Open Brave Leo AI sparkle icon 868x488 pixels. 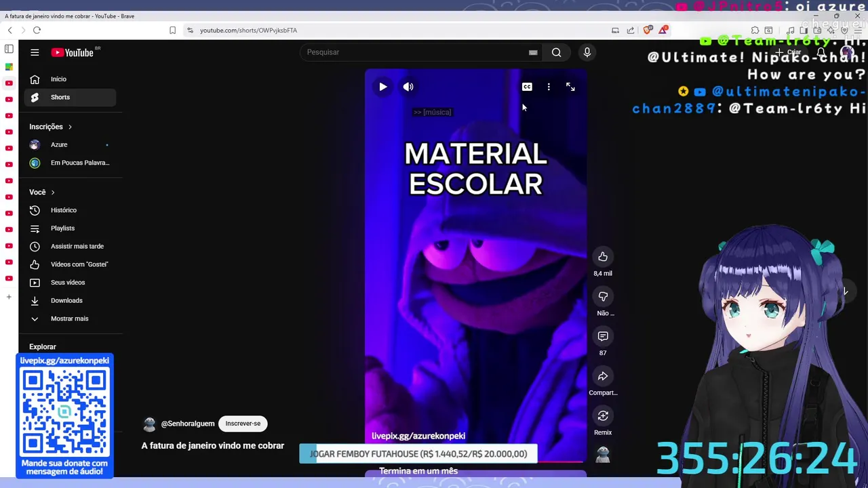click(x=831, y=30)
